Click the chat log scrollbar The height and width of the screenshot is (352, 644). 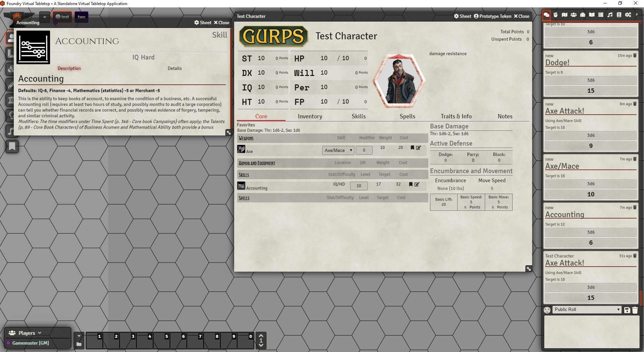(641, 297)
